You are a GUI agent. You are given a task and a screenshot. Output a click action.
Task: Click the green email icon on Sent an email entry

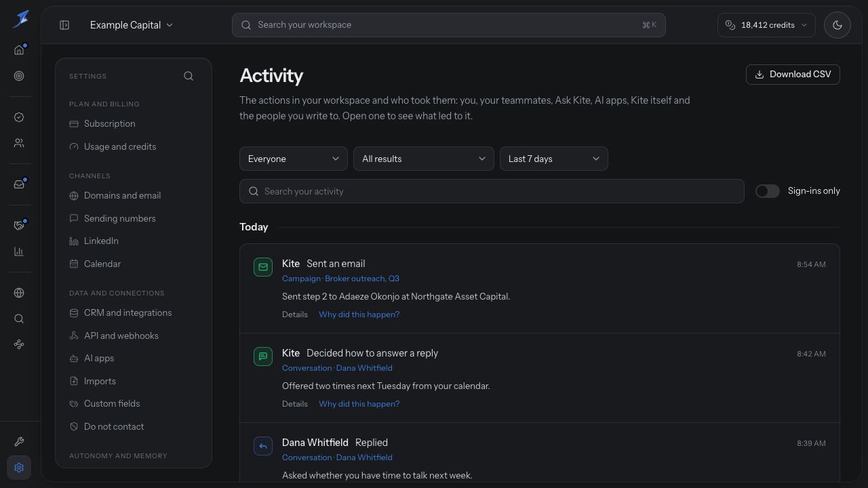pos(263,267)
